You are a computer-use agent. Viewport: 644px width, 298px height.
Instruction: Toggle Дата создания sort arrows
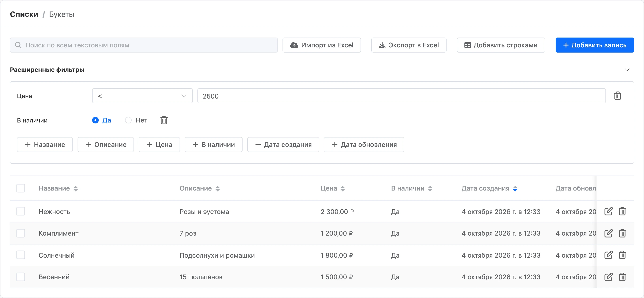(x=515, y=188)
